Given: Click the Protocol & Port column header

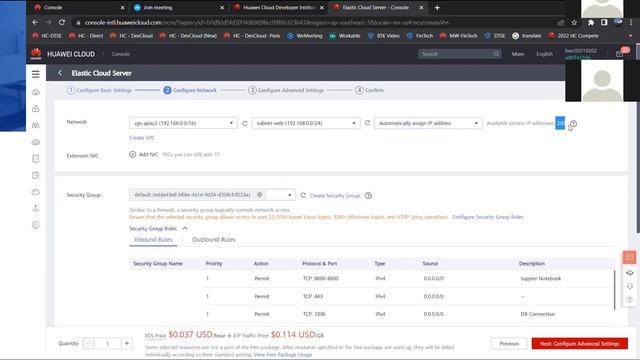Looking at the screenshot, I should [319, 264].
